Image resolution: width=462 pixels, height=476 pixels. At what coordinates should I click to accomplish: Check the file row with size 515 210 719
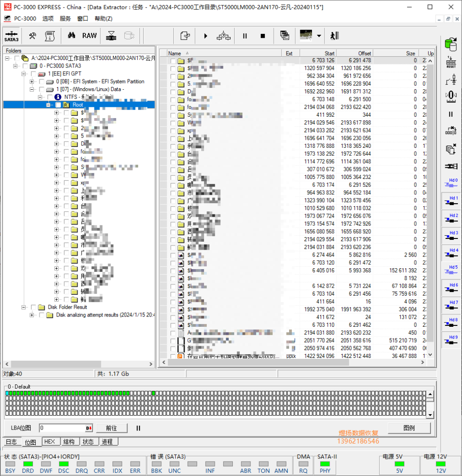[x=173, y=341]
